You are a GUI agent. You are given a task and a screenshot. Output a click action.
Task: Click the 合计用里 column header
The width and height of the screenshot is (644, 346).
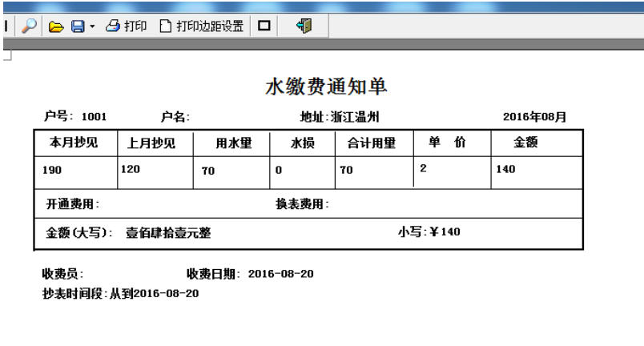click(x=372, y=143)
